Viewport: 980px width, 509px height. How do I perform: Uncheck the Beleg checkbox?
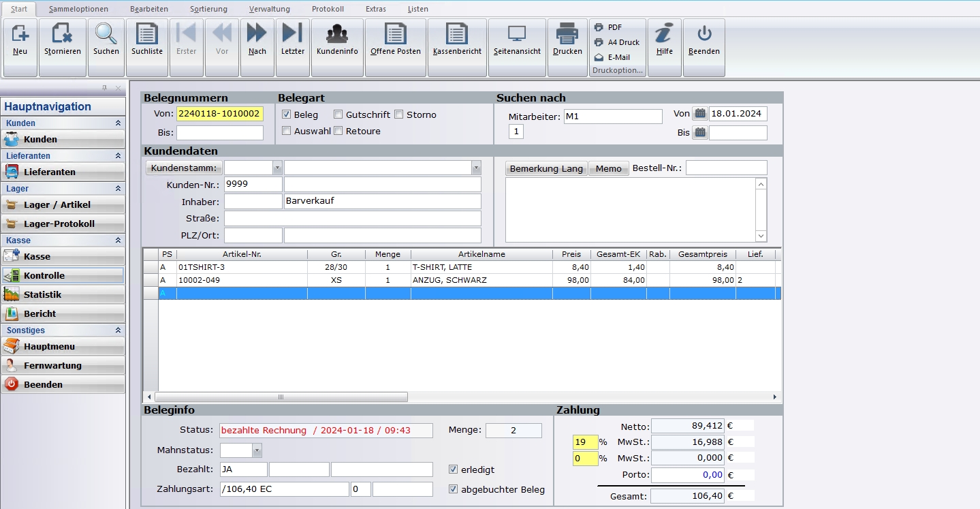(287, 114)
